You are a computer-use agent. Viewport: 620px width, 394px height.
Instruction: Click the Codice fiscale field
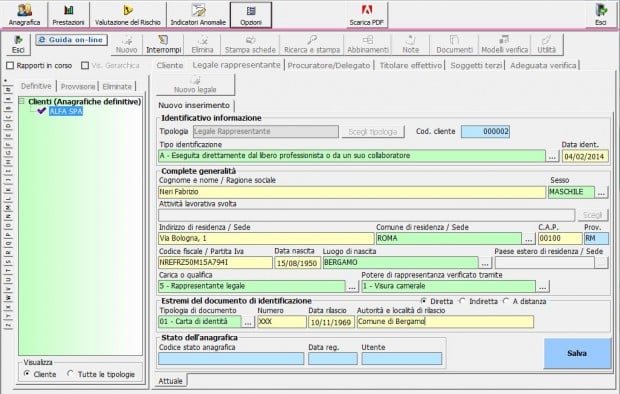point(215,263)
